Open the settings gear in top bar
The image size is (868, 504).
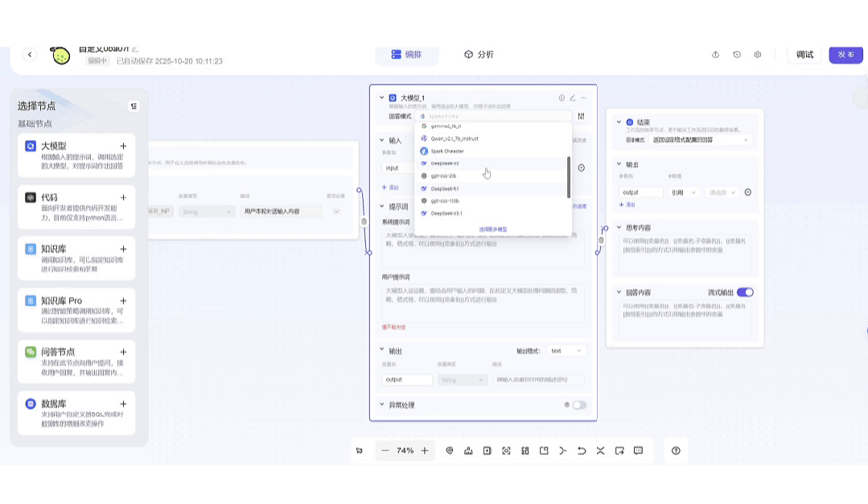click(x=758, y=55)
